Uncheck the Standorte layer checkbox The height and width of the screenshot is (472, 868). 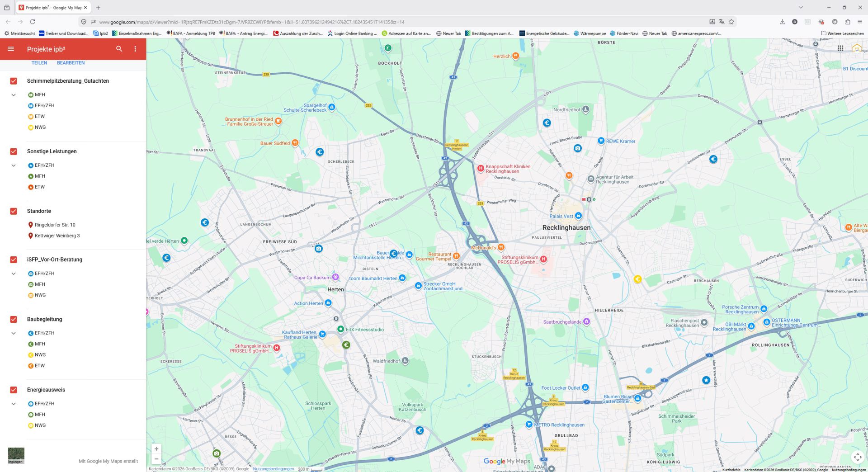click(x=14, y=211)
